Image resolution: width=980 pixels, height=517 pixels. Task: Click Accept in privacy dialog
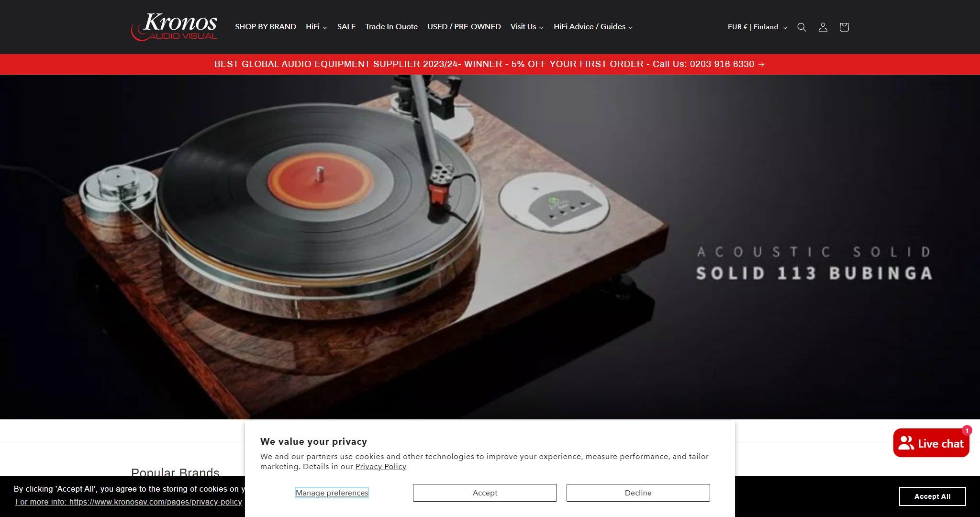485,493
